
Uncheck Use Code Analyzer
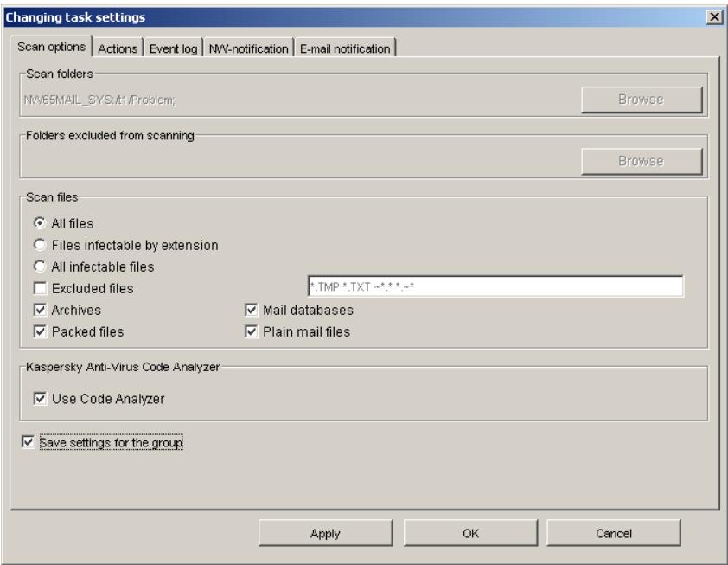pos(40,399)
